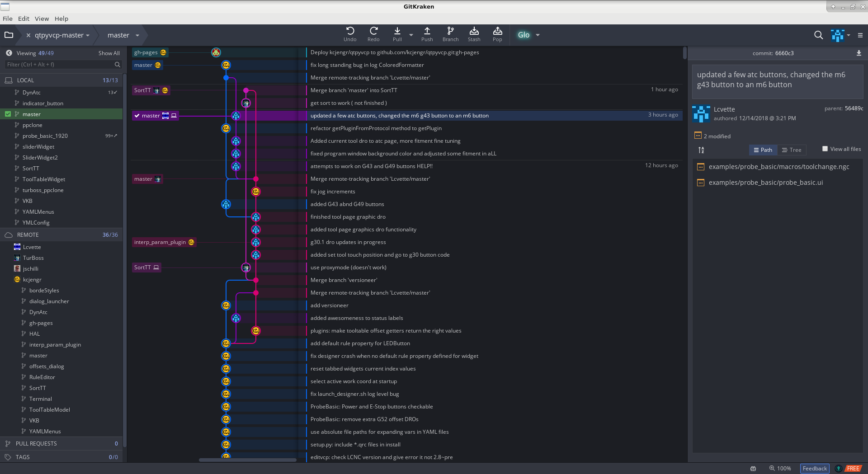
Task: Click the SortTT branch label at top
Action: pos(151,90)
